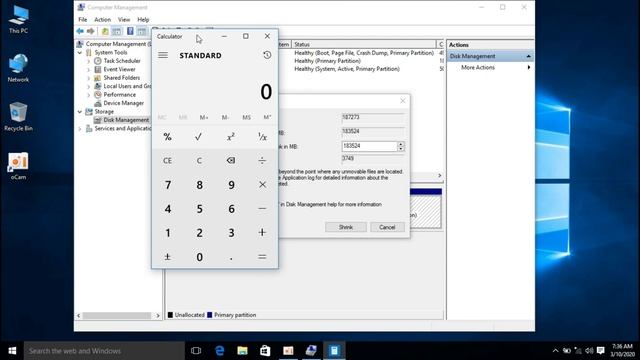Viewport: 640px width, 360px height.
Task: Click the Status column header
Action: tap(364, 44)
